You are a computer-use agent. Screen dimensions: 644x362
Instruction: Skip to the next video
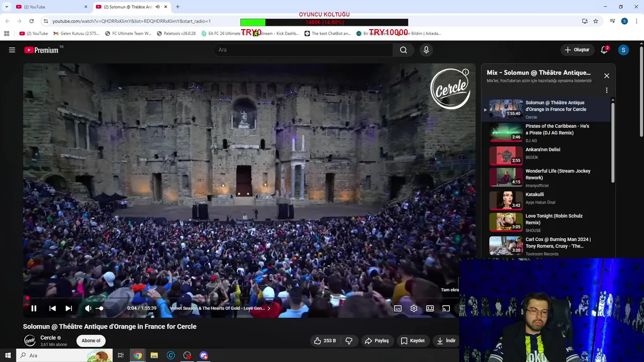[68, 308]
